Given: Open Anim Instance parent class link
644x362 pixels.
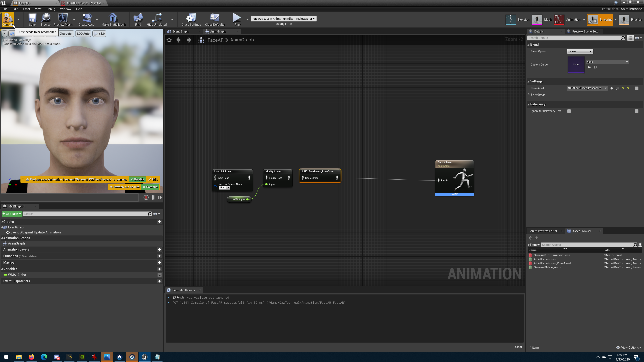Looking at the screenshot, I should [x=631, y=9].
